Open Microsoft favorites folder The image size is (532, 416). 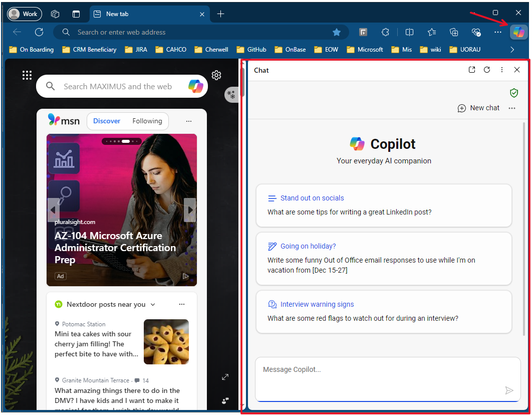(x=365, y=50)
